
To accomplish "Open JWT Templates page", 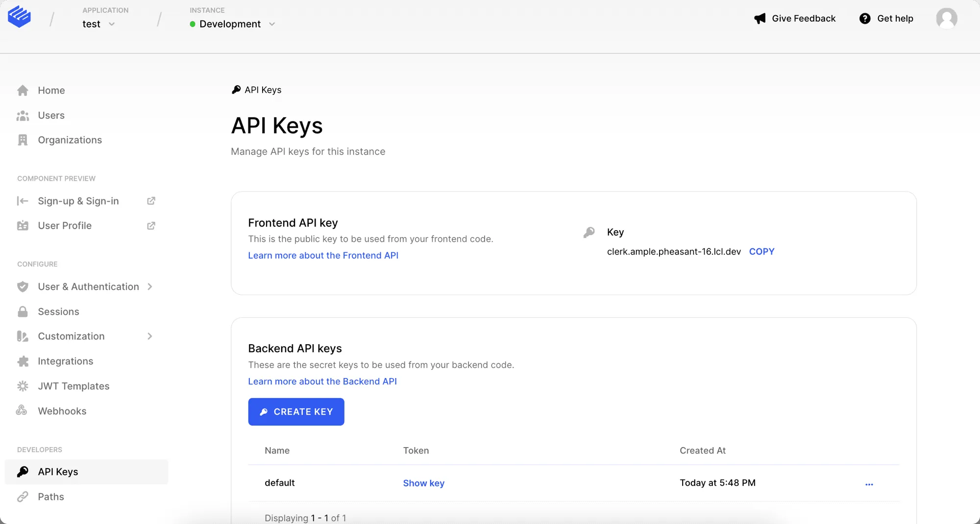I will 73,386.
